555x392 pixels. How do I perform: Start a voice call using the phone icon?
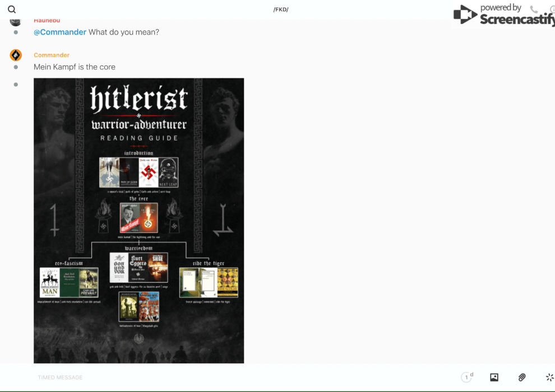534,10
